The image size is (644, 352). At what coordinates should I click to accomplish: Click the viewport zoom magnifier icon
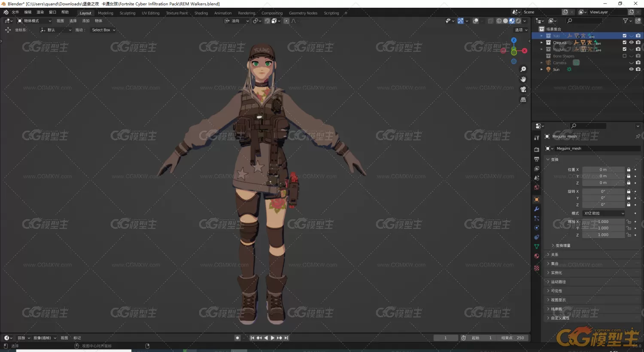click(x=523, y=69)
